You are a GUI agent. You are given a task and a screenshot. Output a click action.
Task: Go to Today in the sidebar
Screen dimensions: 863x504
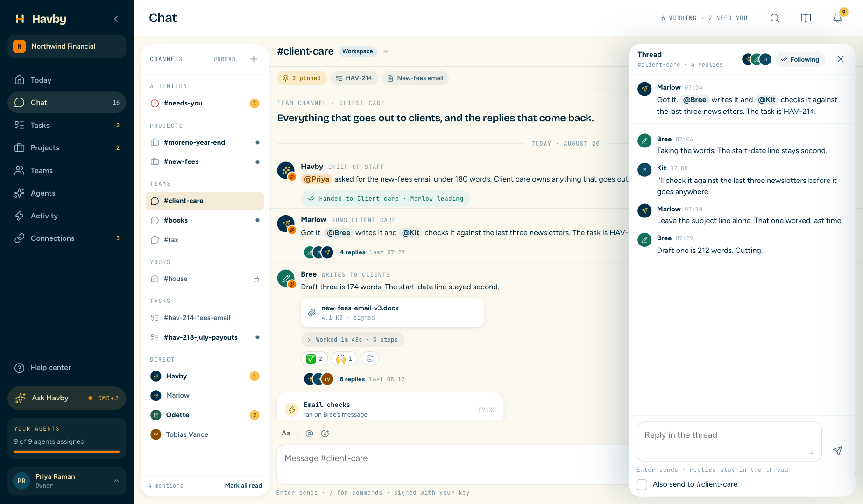click(x=67, y=80)
